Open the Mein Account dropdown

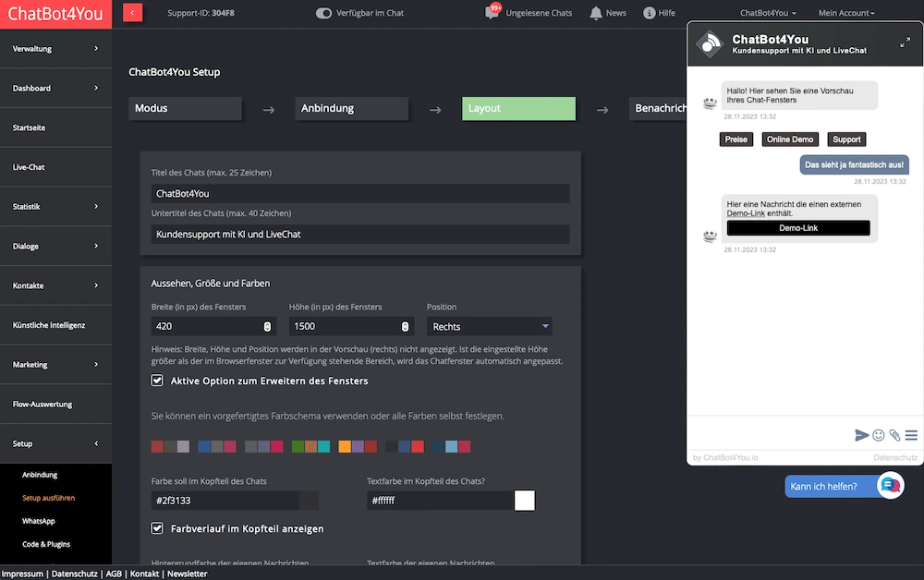(846, 13)
